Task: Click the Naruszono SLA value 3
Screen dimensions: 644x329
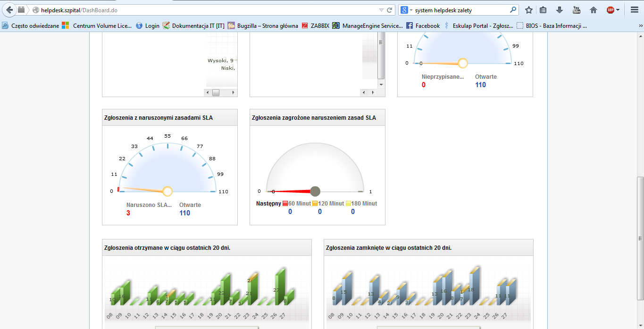Action: click(x=128, y=213)
